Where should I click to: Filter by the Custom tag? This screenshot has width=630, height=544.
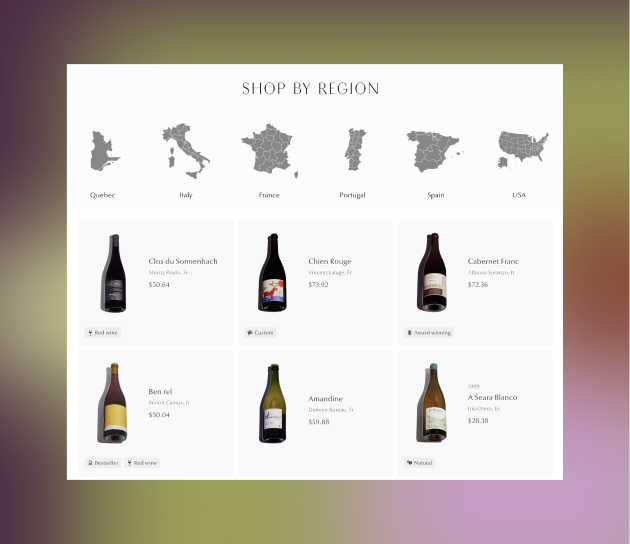click(x=260, y=333)
